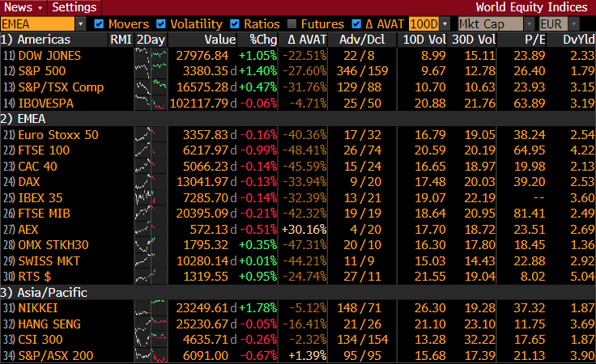
Task: Select FTSE 100 Adv/Dcl 26 / 74
Action: click(x=362, y=150)
